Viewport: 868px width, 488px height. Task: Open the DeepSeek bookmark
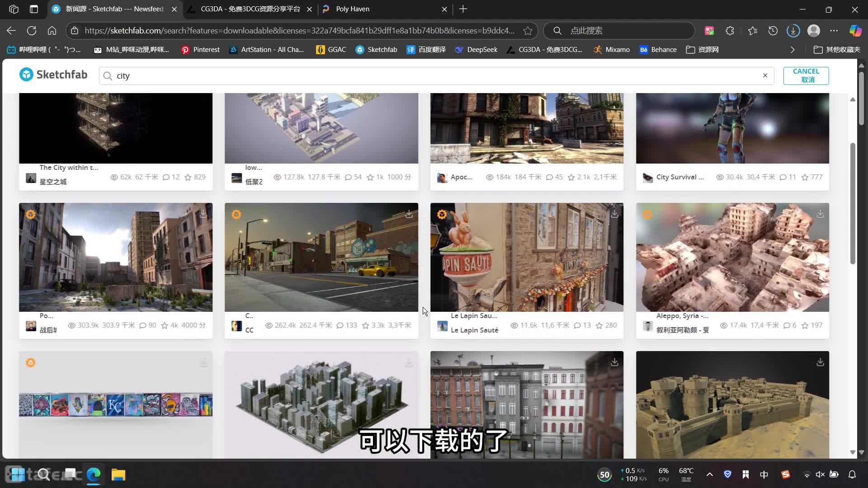tap(476, 50)
